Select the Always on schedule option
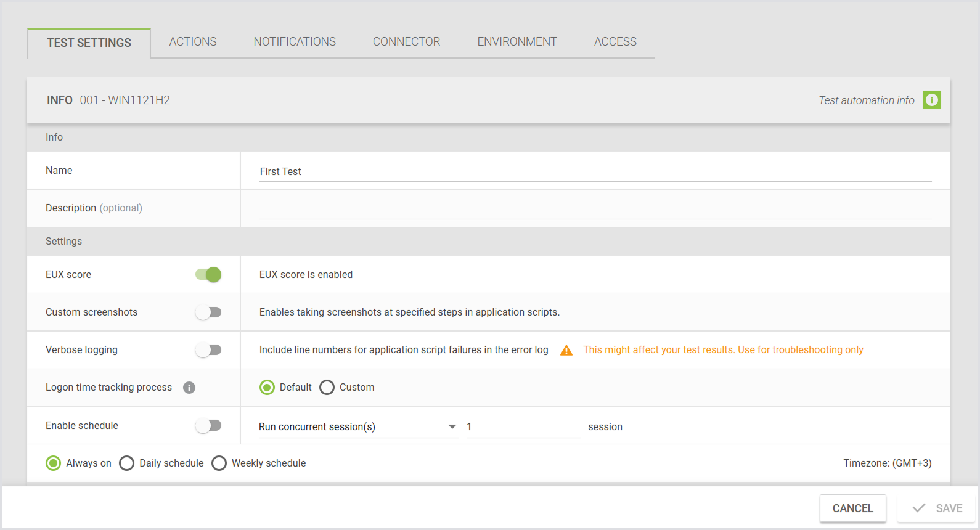Image resolution: width=980 pixels, height=530 pixels. [x=54, y=463]
